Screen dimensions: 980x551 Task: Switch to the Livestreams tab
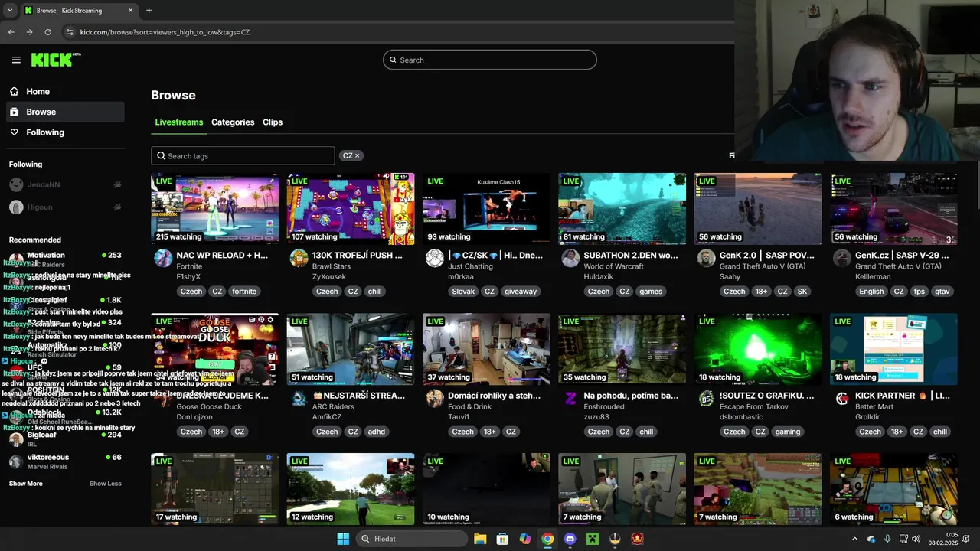[x=179, y=122]
